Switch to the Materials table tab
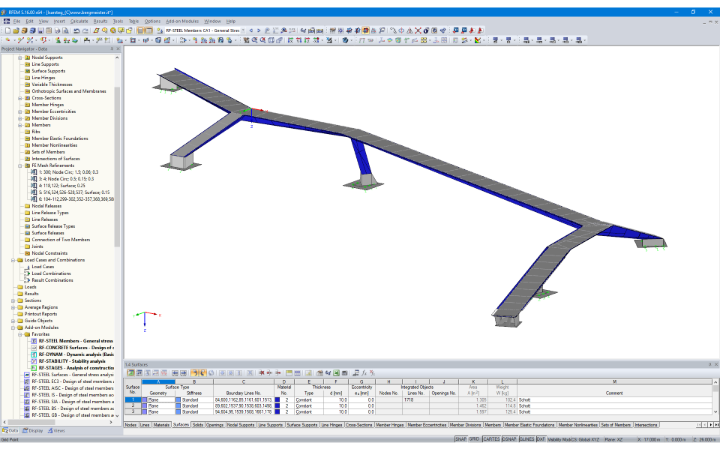 pos(161,425)
